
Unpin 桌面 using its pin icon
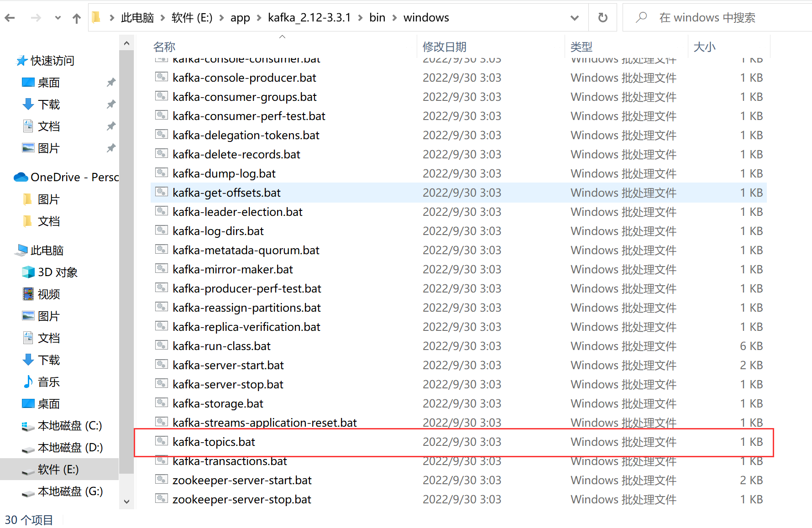click(111, 83)
